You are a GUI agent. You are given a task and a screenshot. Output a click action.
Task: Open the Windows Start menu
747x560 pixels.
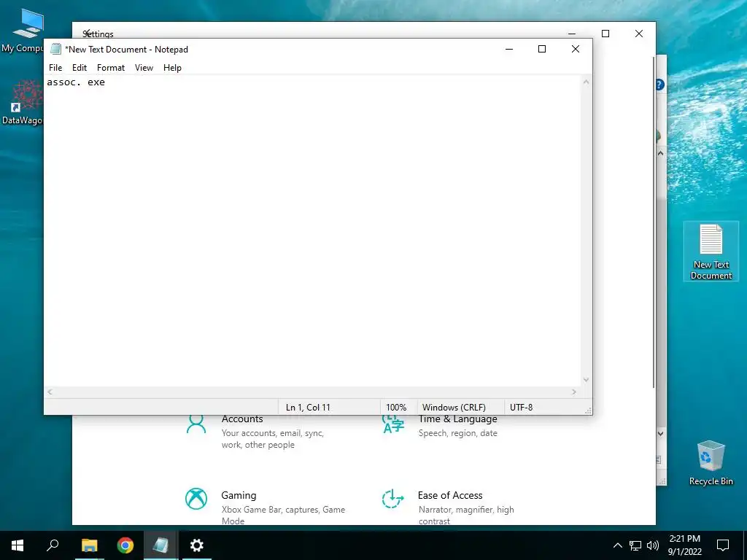pyautogui.click(x=18, y=545)
